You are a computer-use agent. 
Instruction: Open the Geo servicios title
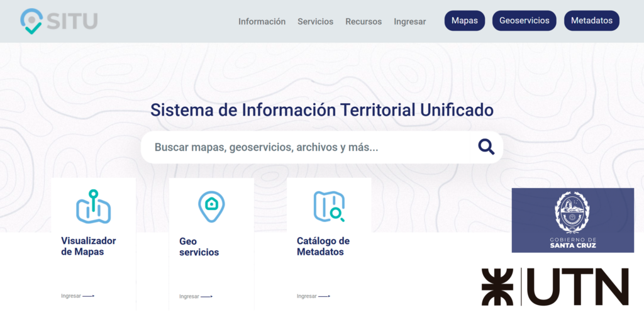[x=199, y=247]
